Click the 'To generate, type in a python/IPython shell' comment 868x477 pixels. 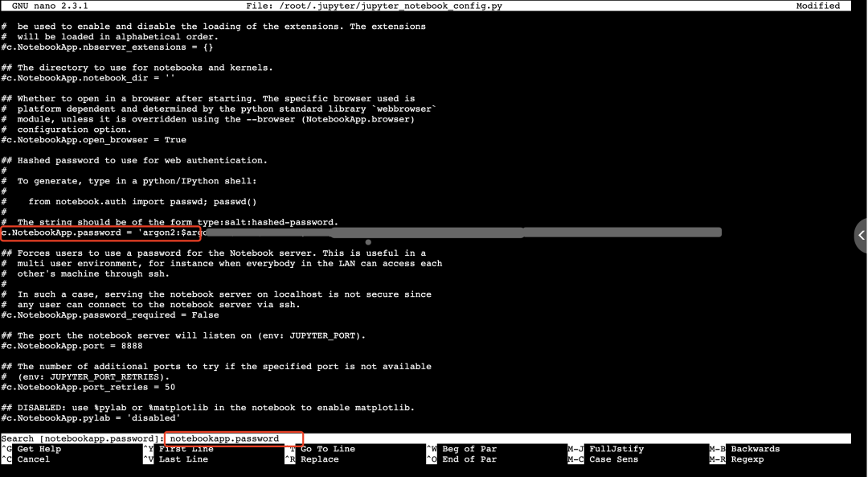pyautogui.click(x=129, y=181)
